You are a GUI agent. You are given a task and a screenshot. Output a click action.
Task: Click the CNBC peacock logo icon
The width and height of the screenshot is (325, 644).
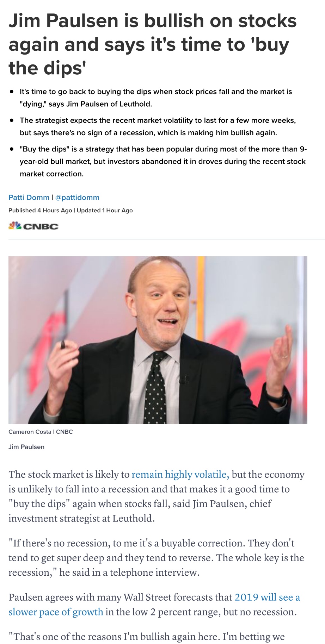point(15,226)
